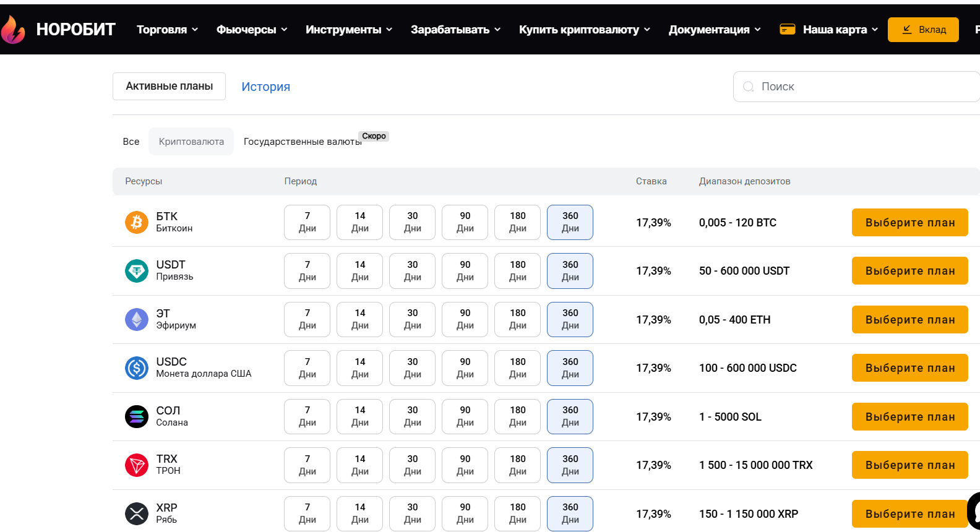The image size is (980, 532).
Task: Click the Ставка column header
Action: click(x=651, y=181)
